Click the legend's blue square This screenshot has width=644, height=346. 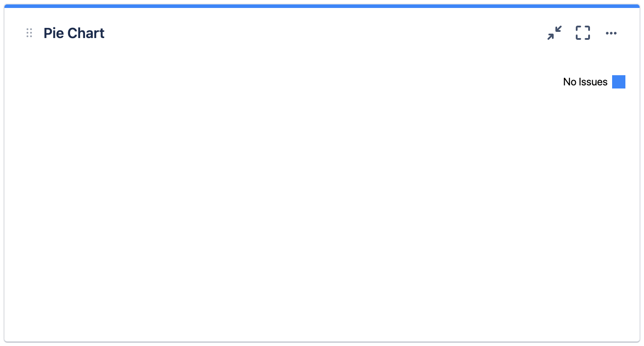(618, 82)
